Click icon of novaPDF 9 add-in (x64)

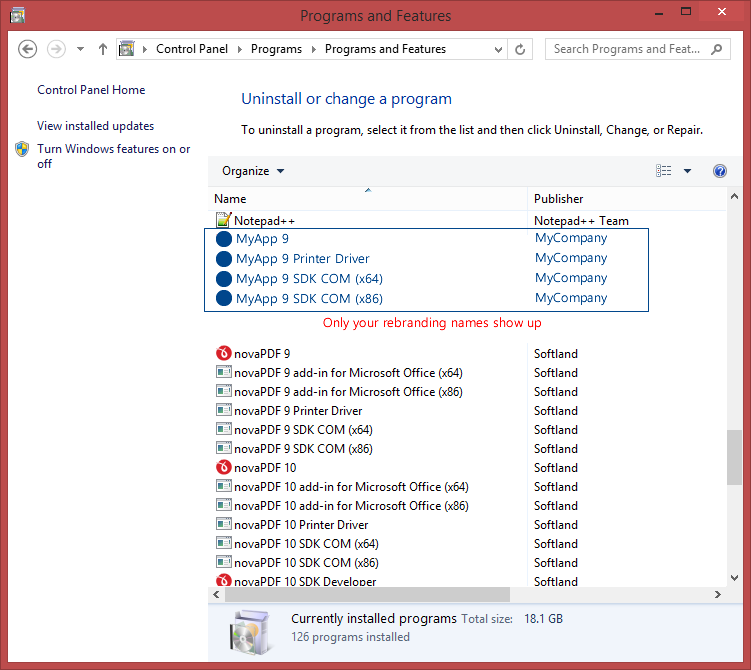coord(223,372)
